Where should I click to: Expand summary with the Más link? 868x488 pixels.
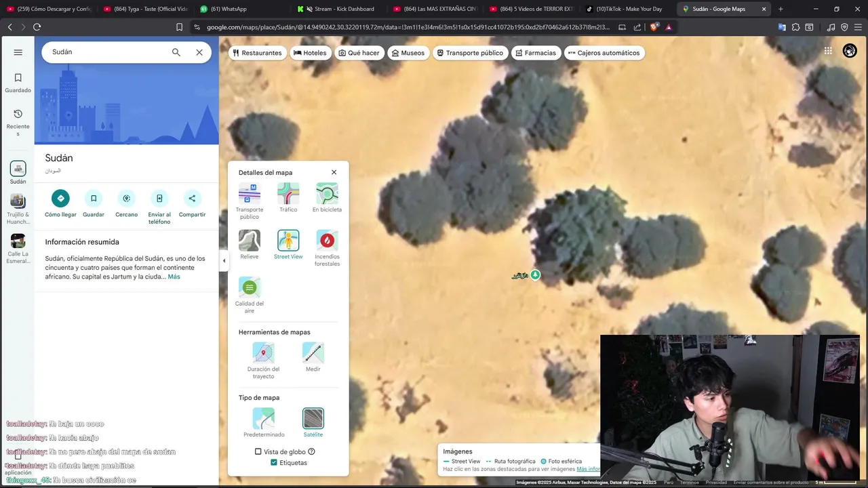174,277
